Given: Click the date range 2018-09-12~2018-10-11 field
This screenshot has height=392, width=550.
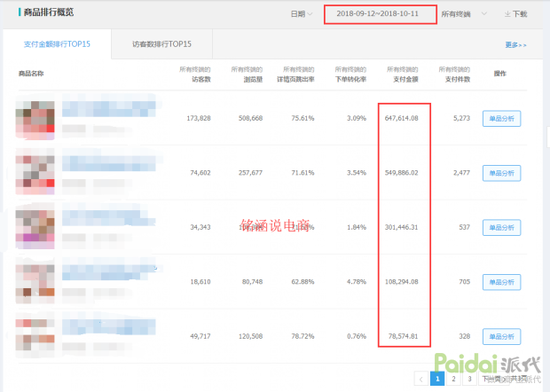Looking at the screenshot, I should (380, 14).
